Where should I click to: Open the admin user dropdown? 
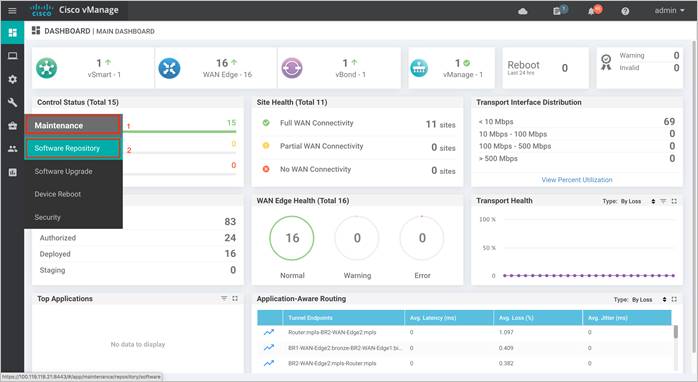click(x=669, y=10)
